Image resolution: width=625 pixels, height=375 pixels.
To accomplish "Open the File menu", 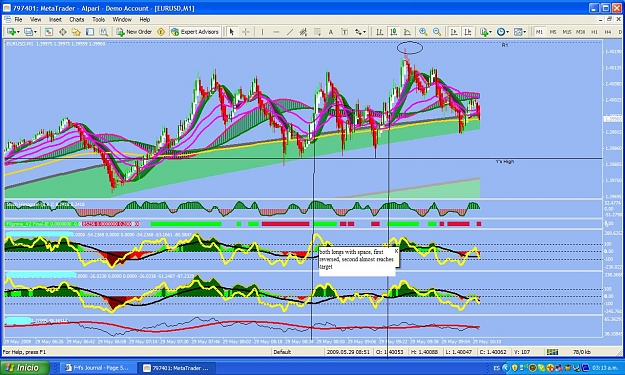I will 18,20.
